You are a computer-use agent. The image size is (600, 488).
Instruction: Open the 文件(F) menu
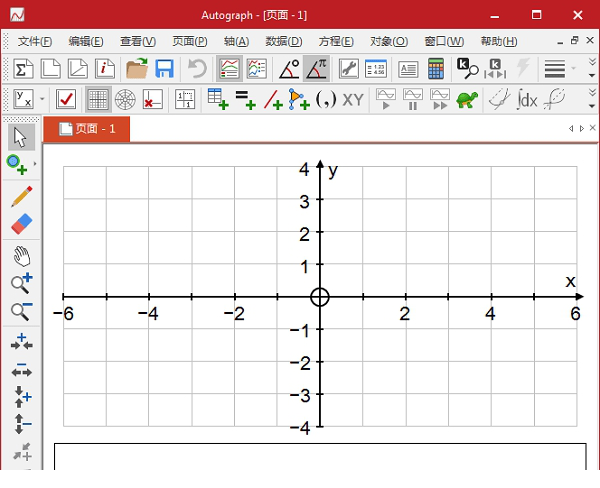[35, 41]
